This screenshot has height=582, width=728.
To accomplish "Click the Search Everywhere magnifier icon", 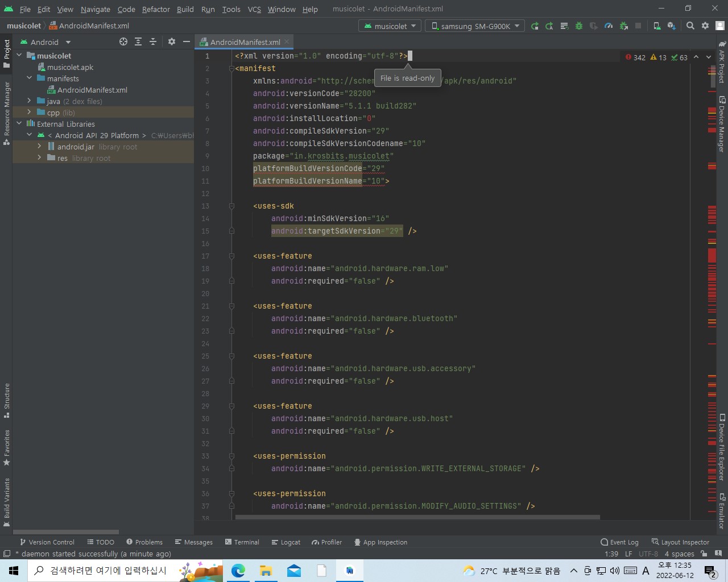I will 690,26.
